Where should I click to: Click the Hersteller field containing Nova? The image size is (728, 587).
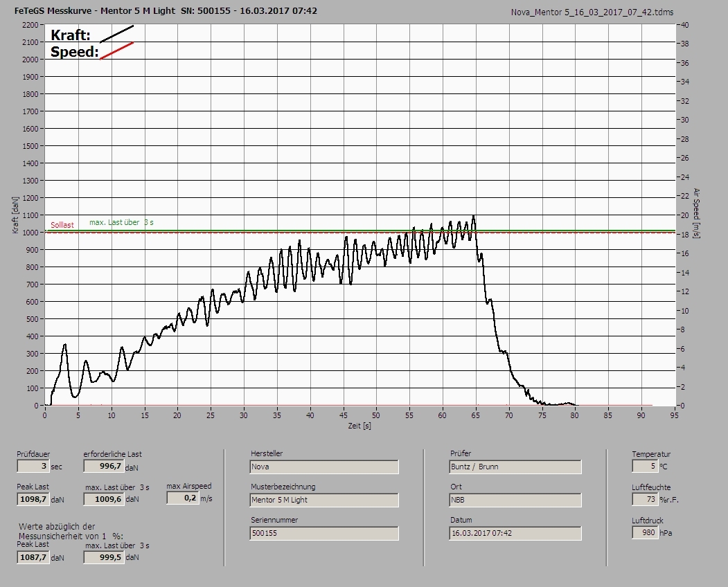tap(324, 467)
